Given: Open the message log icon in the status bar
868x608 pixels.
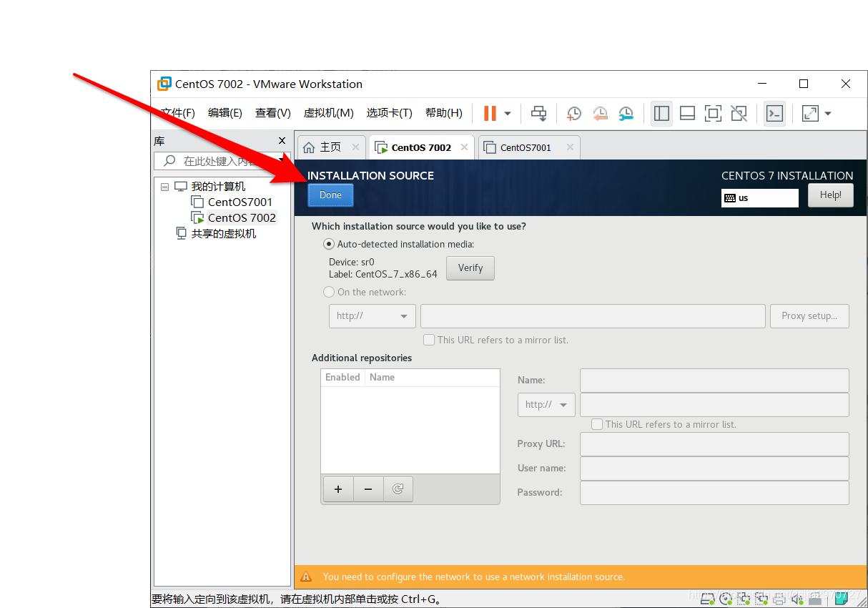Looking at the screenshot, I should click(x=842, y=598).
